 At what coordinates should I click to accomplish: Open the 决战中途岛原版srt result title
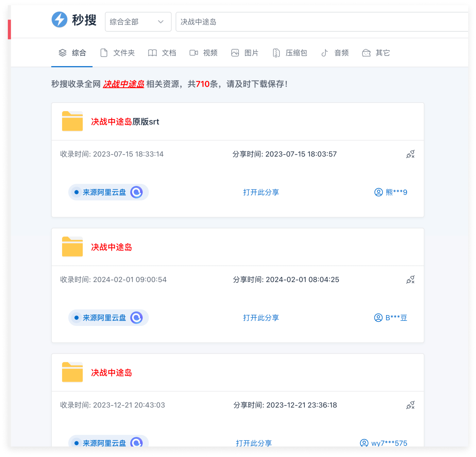click(125, 122)
